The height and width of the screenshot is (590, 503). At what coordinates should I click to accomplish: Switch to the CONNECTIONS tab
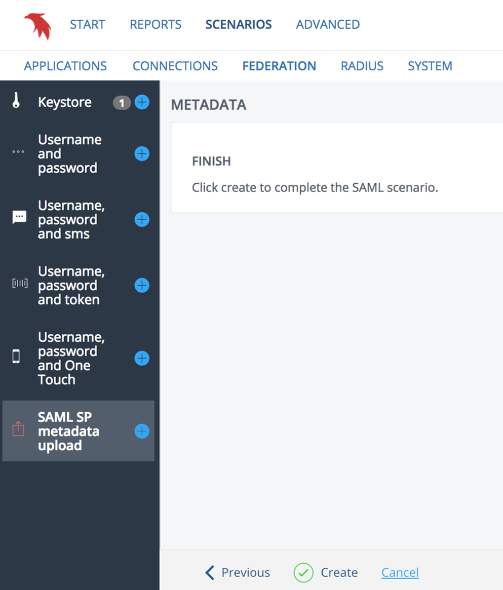tap(175, 66)
